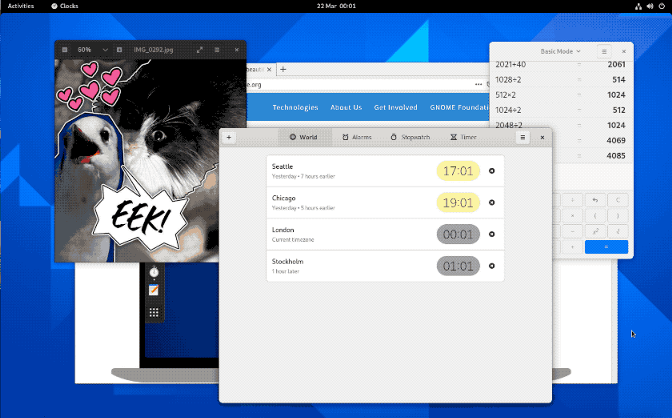Select the London clock row
The width and height of the screenshot is (672, 418).
[385, 235]
